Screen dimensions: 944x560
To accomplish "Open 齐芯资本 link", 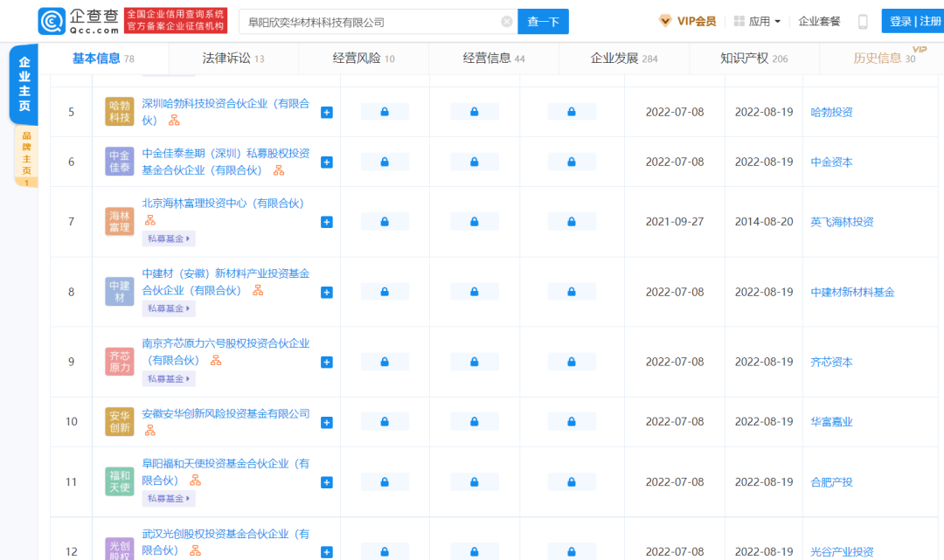I will [x=831, y=362].
